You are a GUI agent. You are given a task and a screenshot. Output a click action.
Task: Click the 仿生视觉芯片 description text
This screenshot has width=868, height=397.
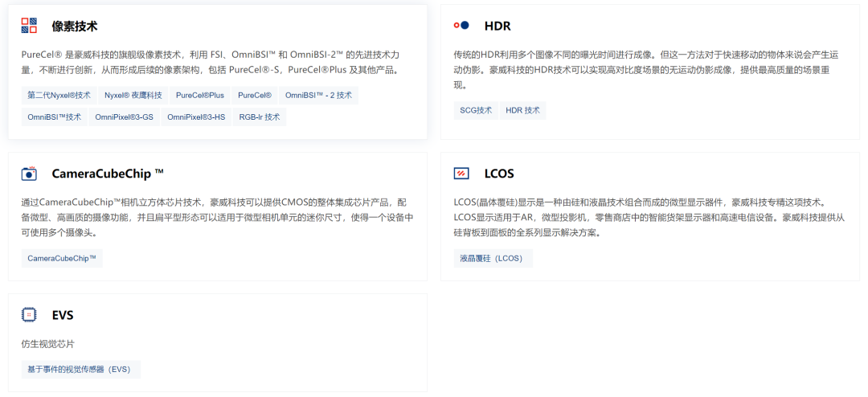[47, 344]
